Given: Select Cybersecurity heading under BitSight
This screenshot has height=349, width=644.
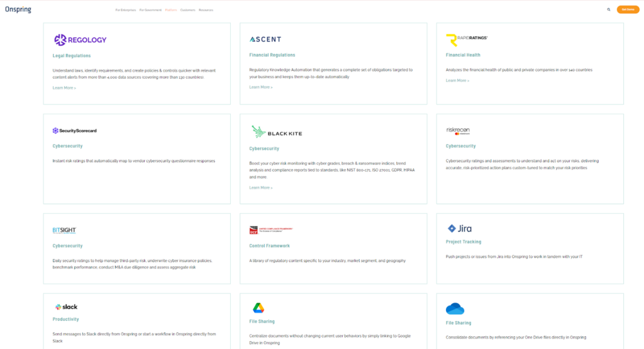Looking at the screenshot, I should (67, 246).
